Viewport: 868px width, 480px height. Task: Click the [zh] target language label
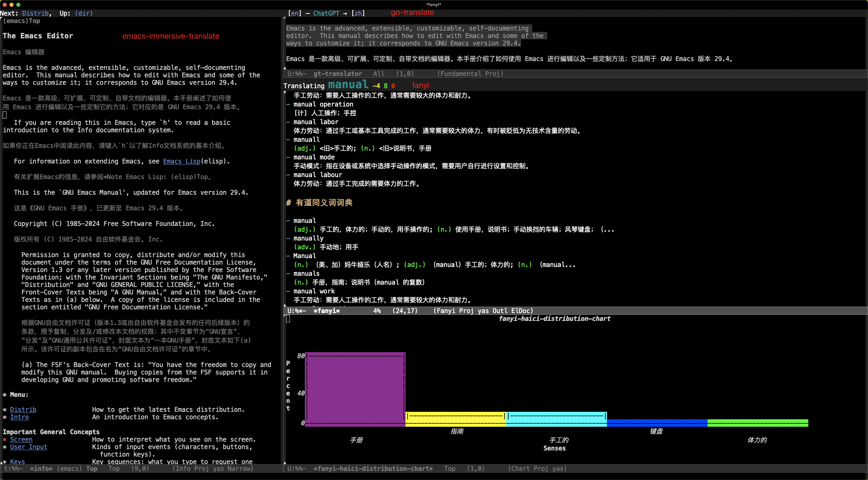point(358,13)
